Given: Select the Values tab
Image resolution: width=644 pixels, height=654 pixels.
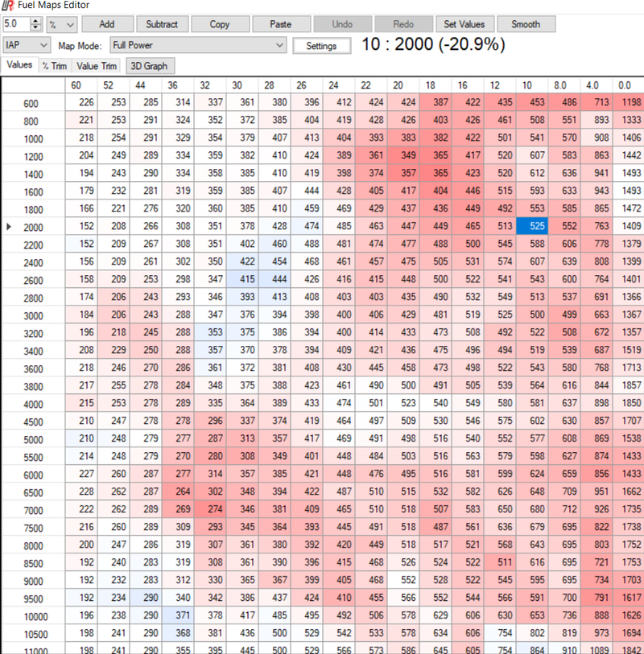Looking at the screenshot, I should 19,65.
